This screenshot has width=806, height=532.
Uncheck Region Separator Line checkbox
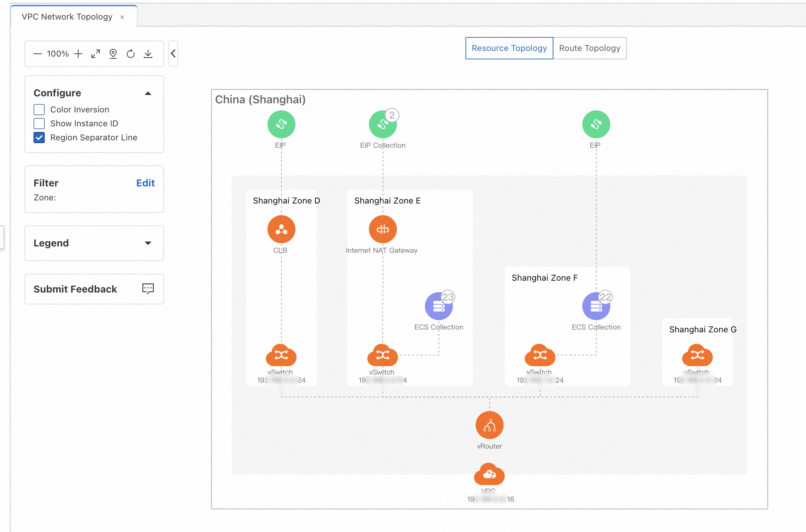pyautogui.click(x=39, y=138)
